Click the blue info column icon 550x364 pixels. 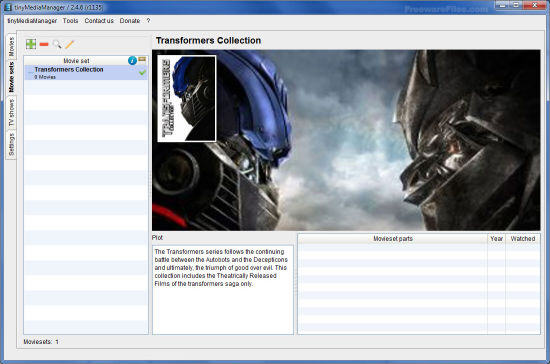pyautogui.click(x=132, y=61)
